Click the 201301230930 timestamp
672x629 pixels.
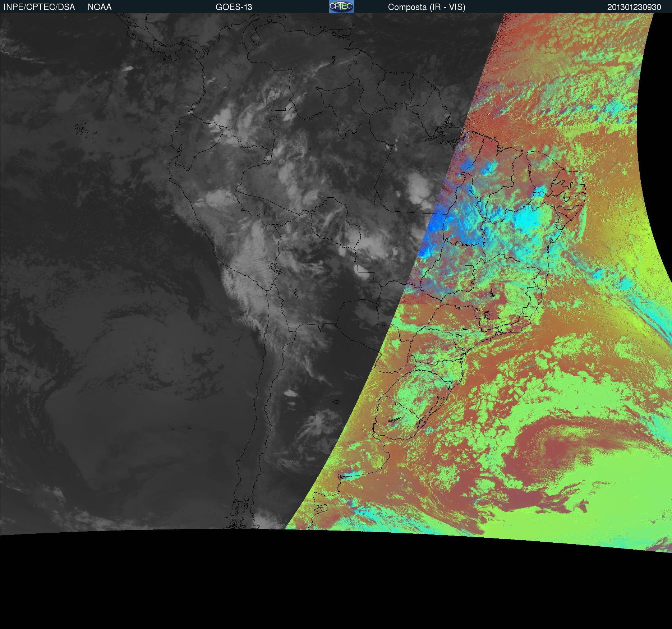[x=634, y=7]
